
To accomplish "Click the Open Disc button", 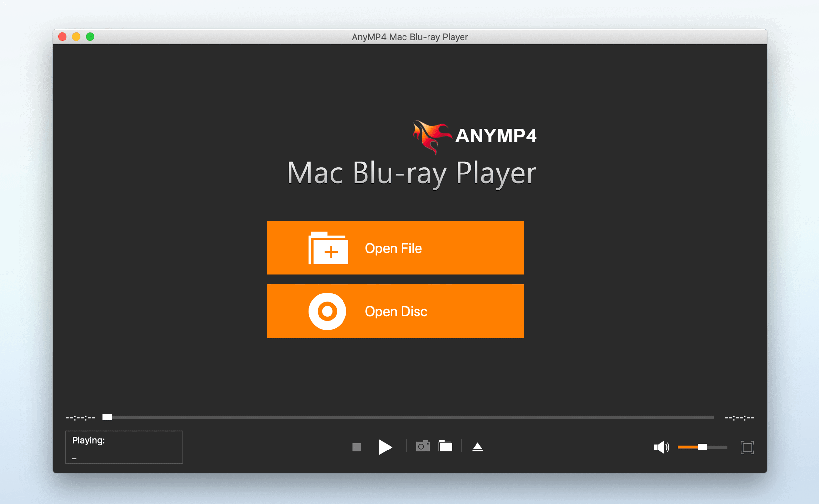I will tap(395, 311).
